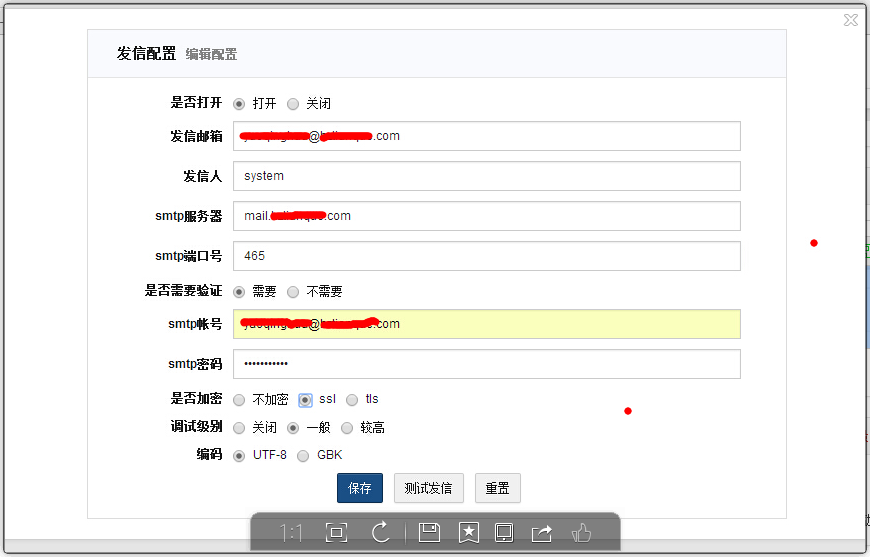
Task: Click the share arrow icon
Action: (x=542, y=533)
